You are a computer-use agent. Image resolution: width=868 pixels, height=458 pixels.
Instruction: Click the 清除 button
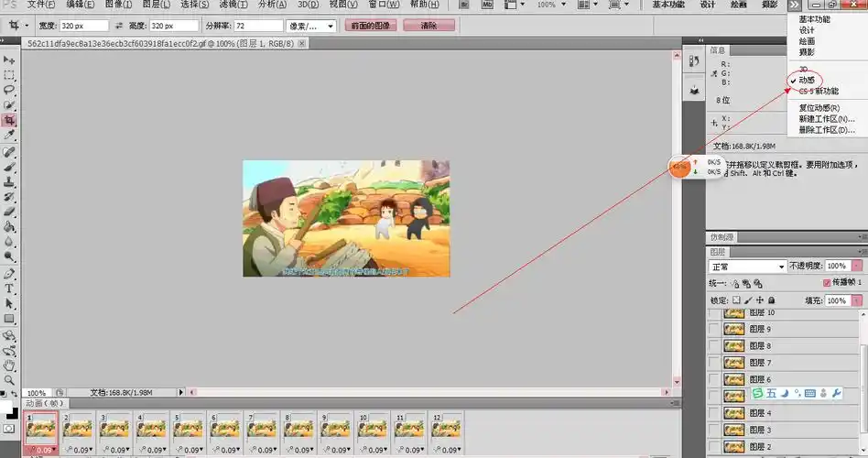click(x=428, y=27)
